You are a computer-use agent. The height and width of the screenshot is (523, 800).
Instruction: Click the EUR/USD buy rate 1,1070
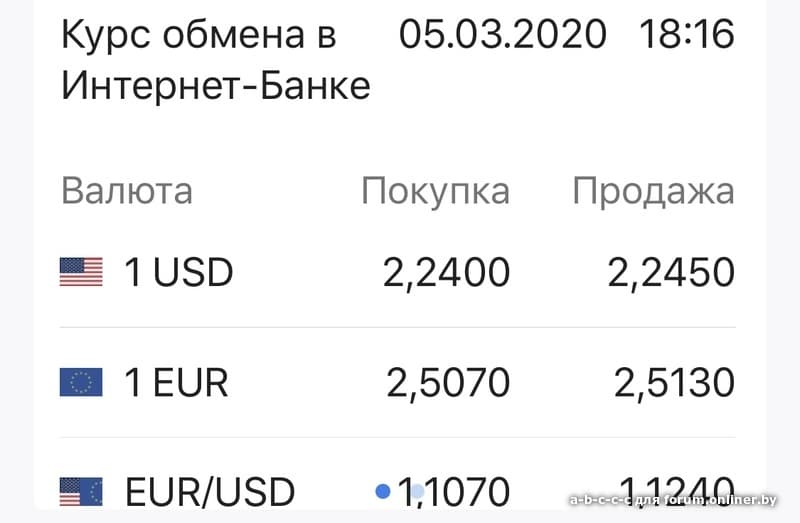tap(455, 492)
